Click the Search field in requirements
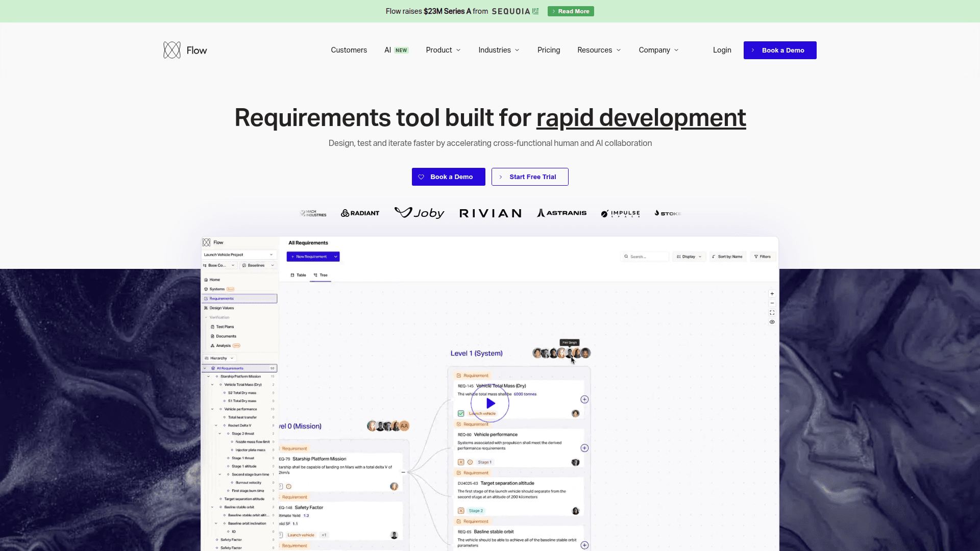 646,257
